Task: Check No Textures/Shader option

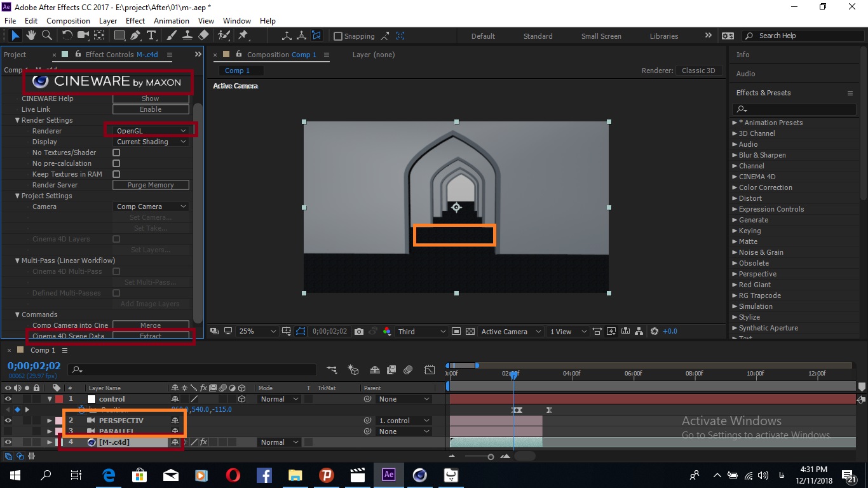Action: point(116,152)
